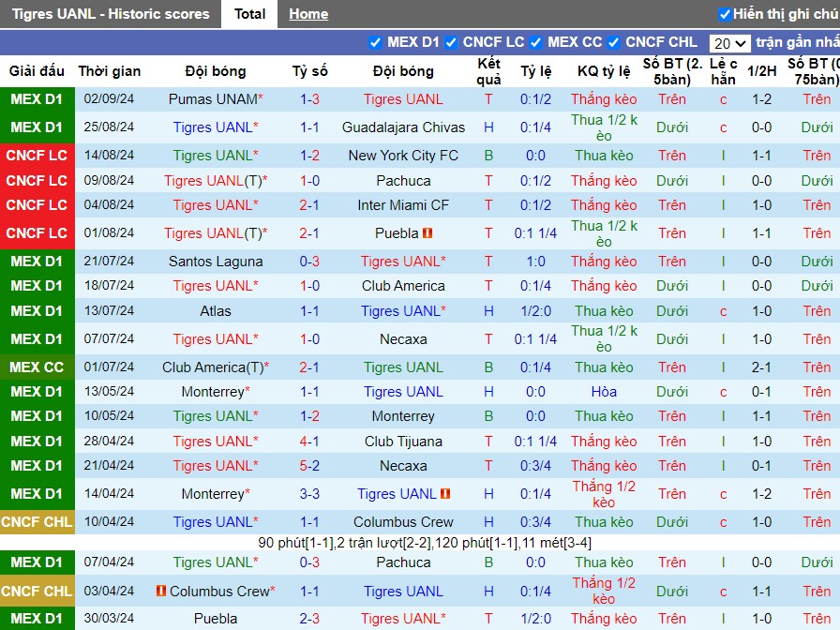Click Columbus Crew on 10/04/24 row
Screen dimensions: 840x630
point(403,522)
